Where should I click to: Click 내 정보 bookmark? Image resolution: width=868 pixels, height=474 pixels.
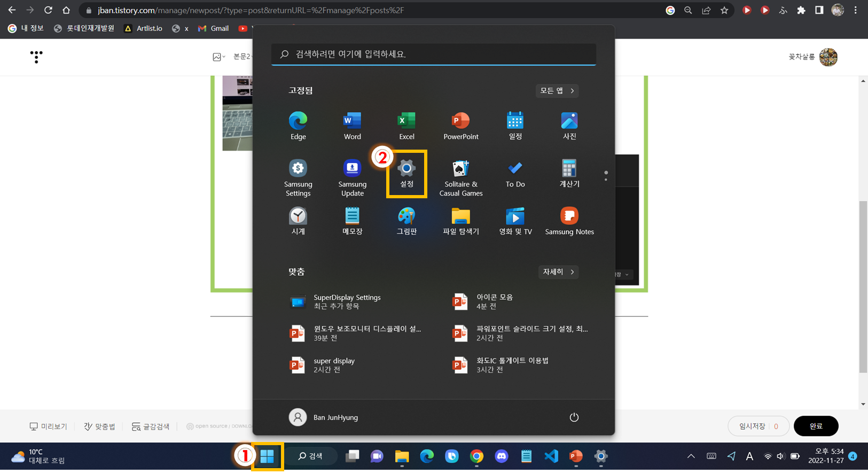26,28
